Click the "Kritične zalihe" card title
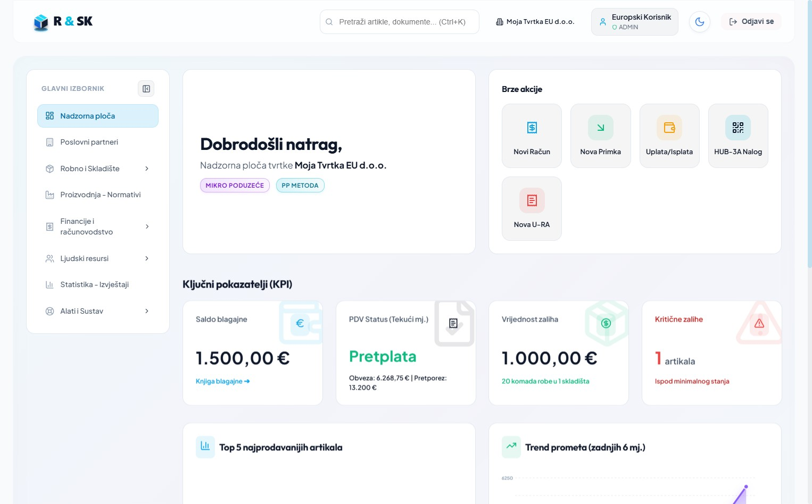 click(x=679, y=320)
